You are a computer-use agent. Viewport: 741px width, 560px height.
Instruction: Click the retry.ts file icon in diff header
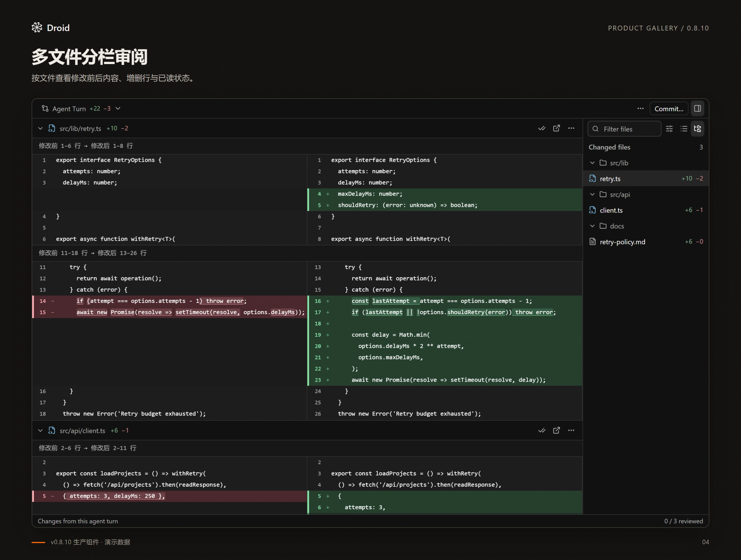click(52, 128)
